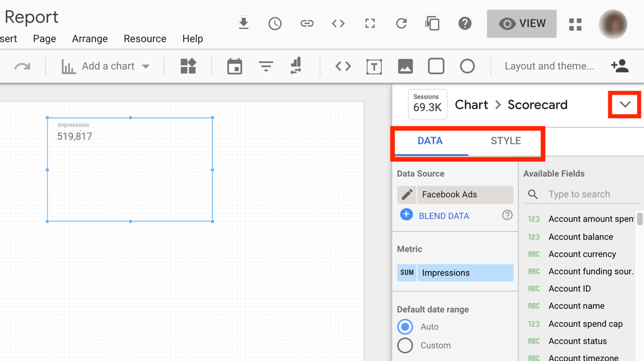Enter fullscreen presentation mode
The image size is (644, 361).
pos(370,24)
